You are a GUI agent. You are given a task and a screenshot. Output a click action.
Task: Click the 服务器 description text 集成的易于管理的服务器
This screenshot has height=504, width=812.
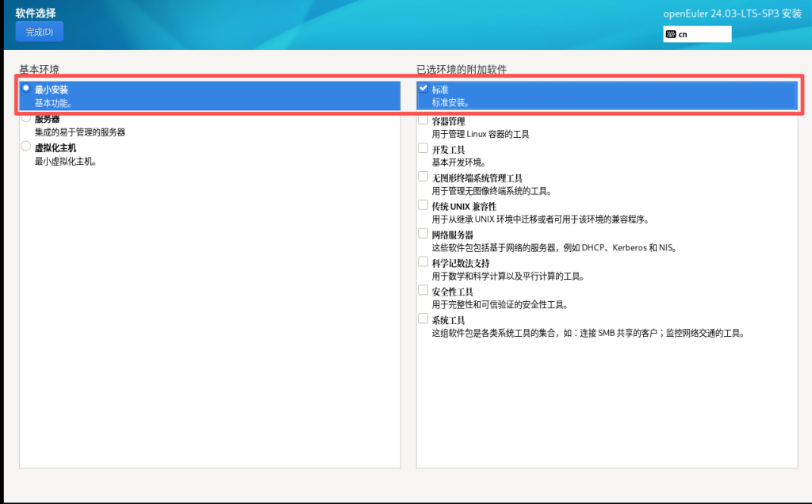point(80,132)
